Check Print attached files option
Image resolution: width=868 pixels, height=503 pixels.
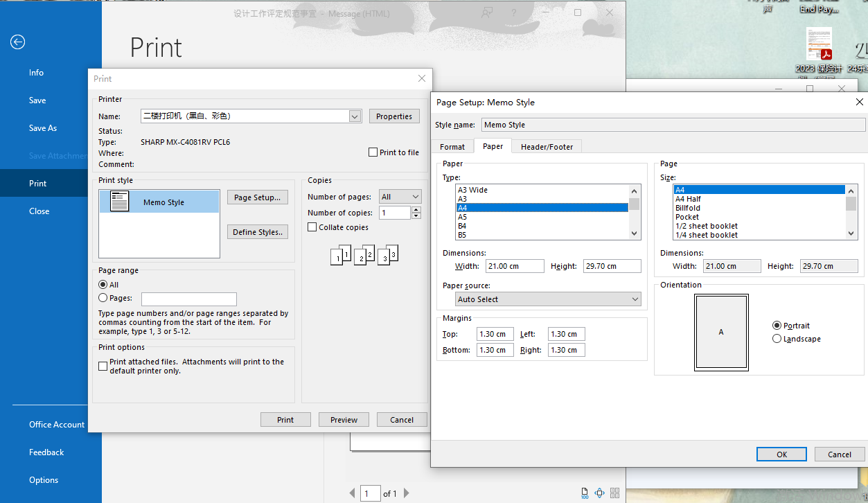[103, 366]
